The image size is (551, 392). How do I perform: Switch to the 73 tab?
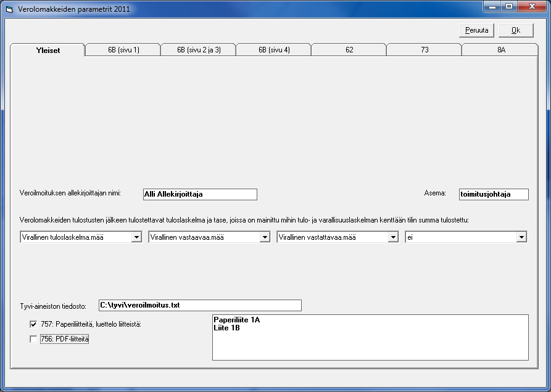tap(425, 50)
